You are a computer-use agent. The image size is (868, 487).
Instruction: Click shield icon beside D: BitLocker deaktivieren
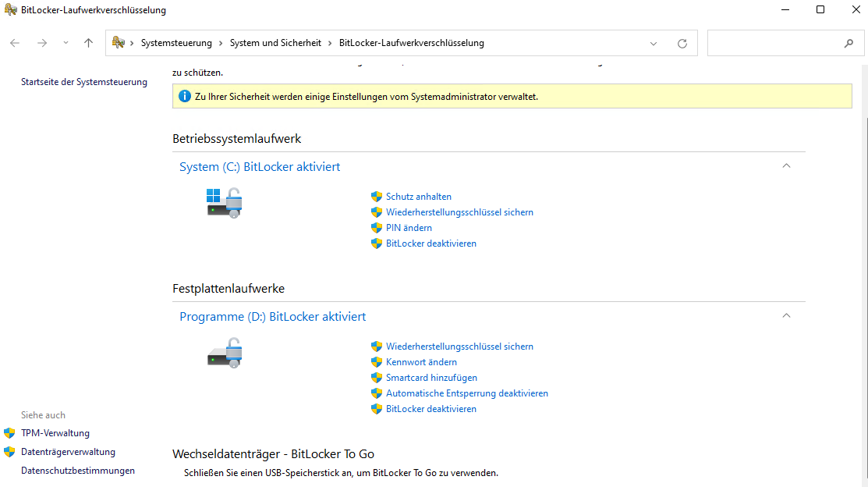click(x=377, y=408)
